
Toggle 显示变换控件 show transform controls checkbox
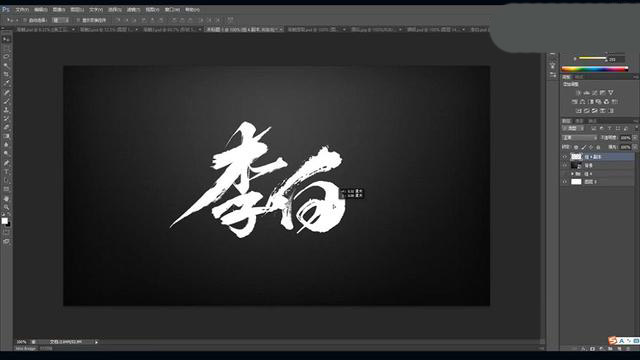(x=78, y=20)
